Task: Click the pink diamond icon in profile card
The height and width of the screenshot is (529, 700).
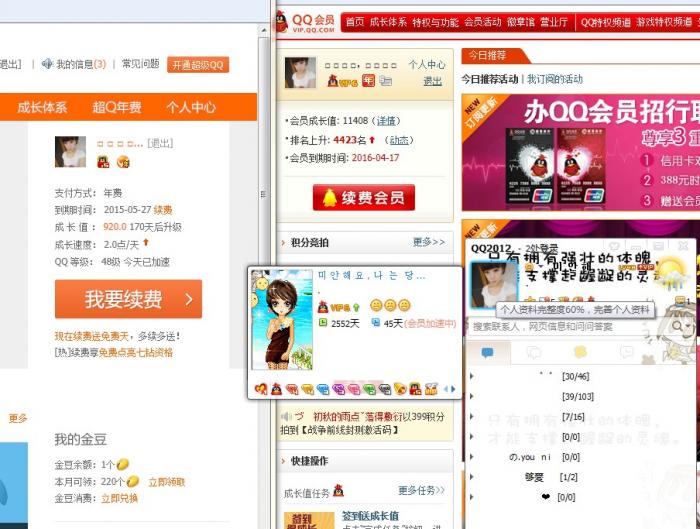Action: tap(354, 389)
